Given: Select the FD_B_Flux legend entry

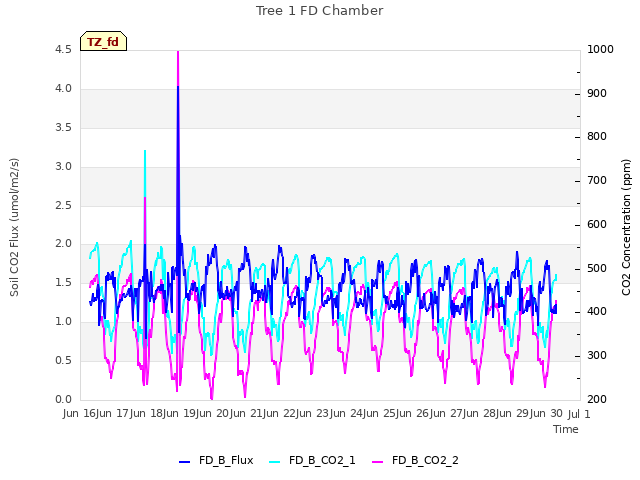Looking at the screenshot, I should coord(216,460).
